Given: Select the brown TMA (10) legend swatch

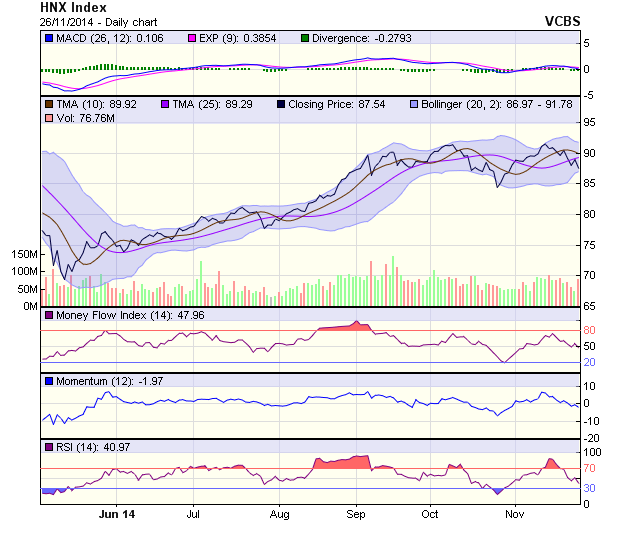Looking at the screenshot, I should pos(48,104).
